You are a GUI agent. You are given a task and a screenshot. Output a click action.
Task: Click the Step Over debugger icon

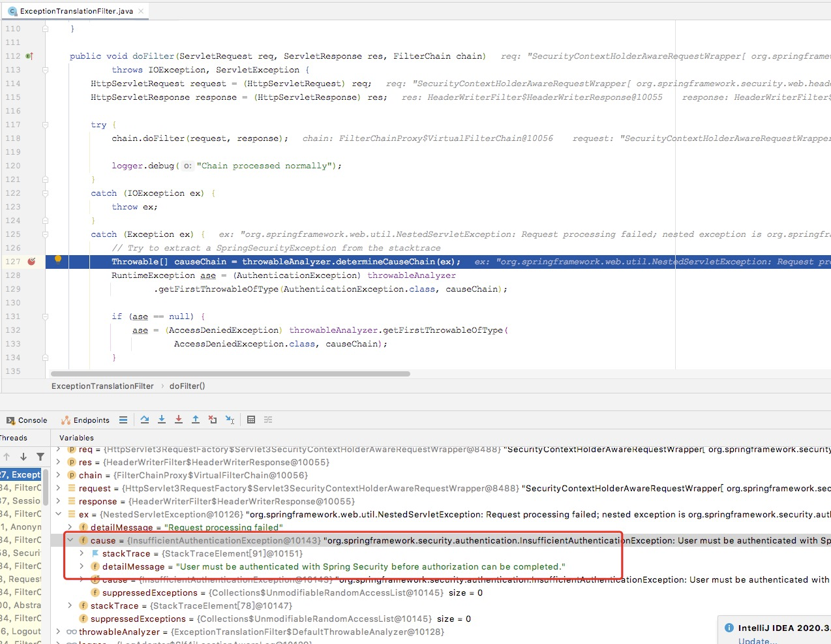coord(145,420)
